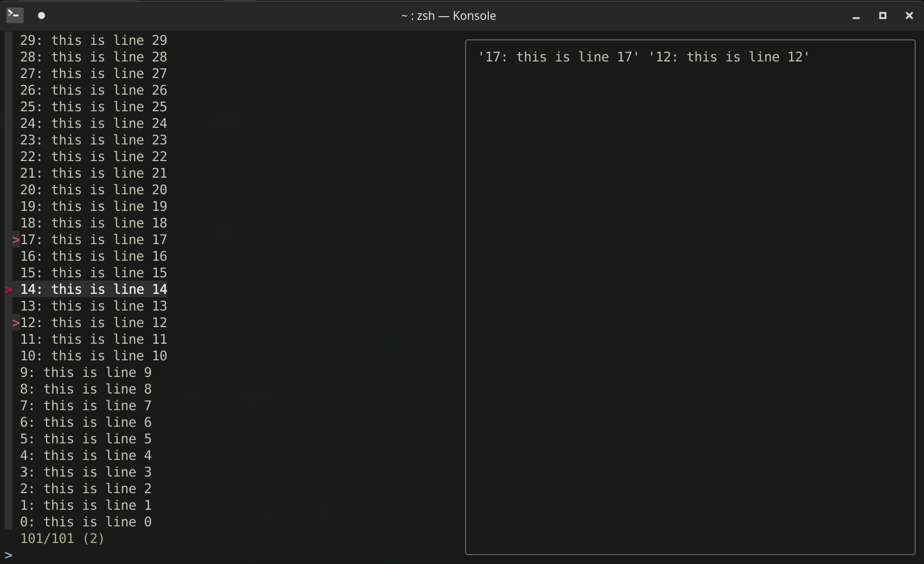Viewport: 924px width, 564px height.
Task: Maximize the Konsole window
Action: pos(882,15)
